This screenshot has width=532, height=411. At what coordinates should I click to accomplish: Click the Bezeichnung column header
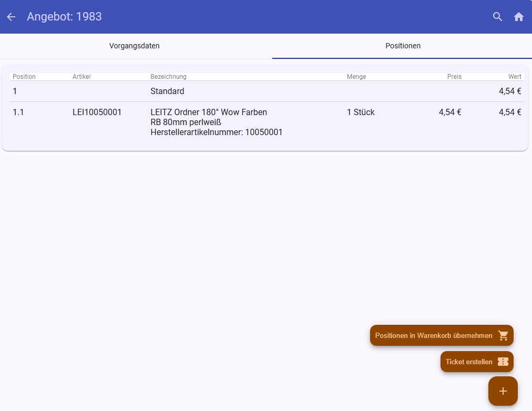168,77
